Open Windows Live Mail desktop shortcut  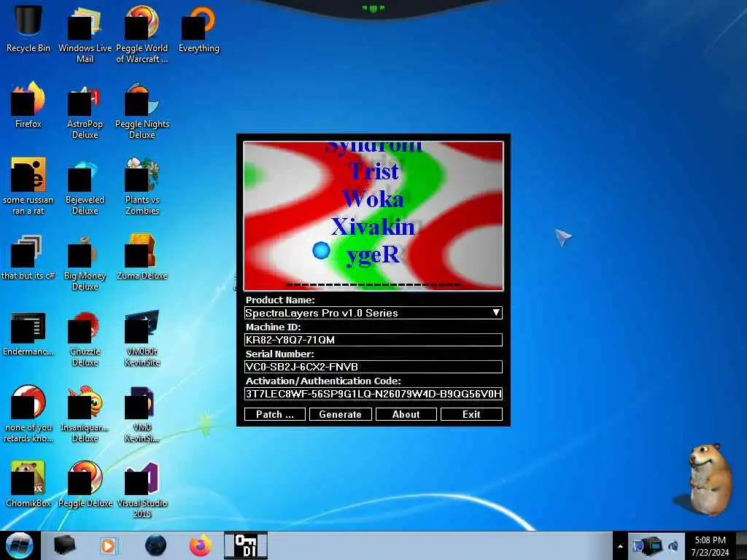85,34
